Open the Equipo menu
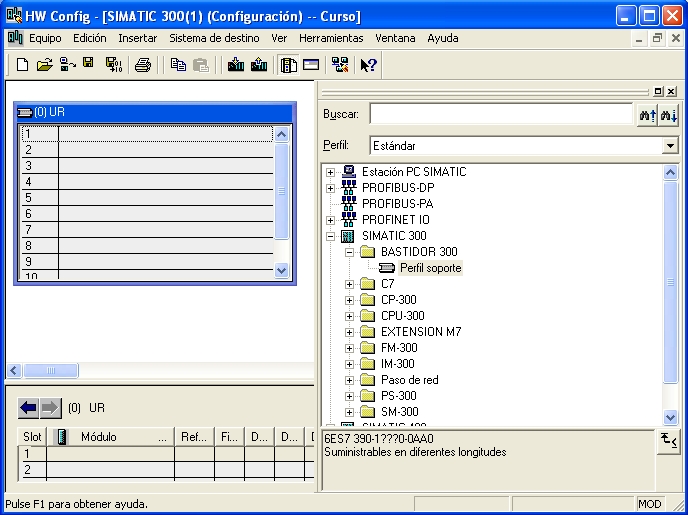688x515 pixels. click(45, 38)
